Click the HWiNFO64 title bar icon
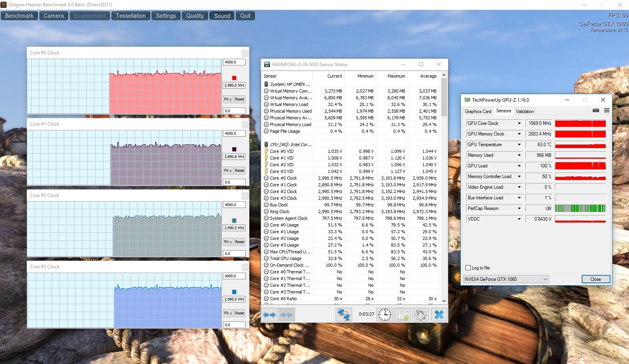The image size is (629, 364). click(267, 65)
